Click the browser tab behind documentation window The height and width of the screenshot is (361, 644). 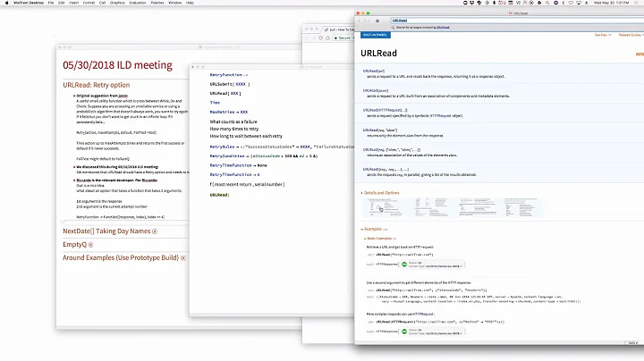(338, 29)
